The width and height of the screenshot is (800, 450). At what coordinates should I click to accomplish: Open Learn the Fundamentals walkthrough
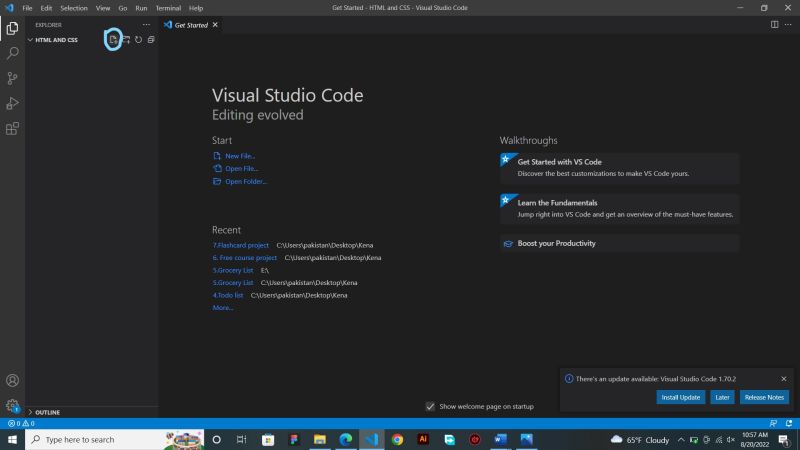point(619,209)
